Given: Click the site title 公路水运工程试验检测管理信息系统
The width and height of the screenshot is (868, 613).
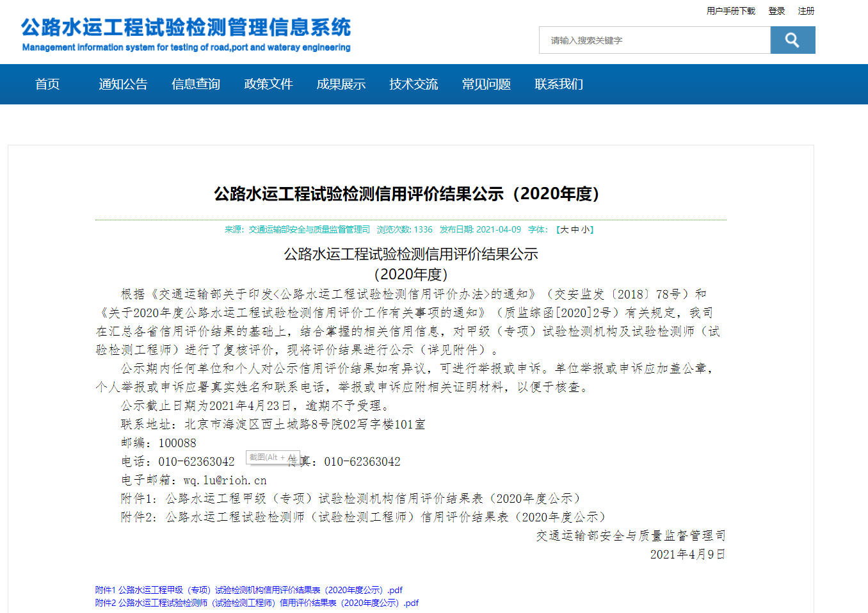Looking at the screenshot, I should [186, 28].
